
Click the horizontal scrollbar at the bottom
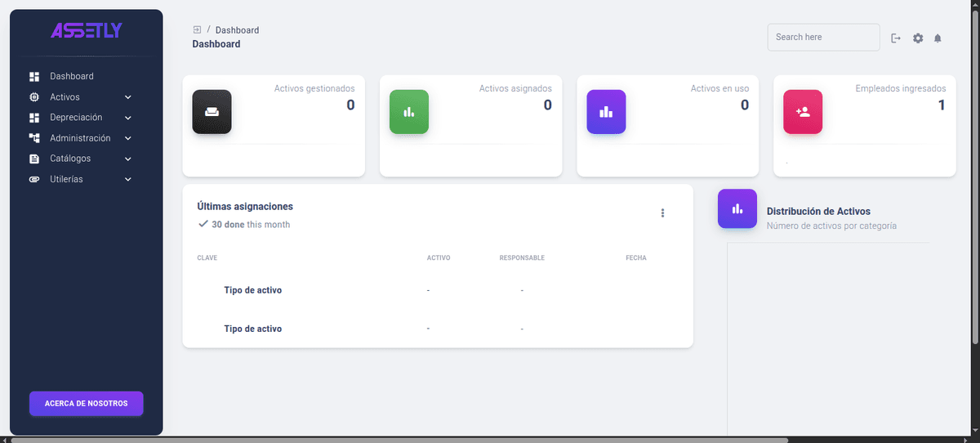(400, 440)
